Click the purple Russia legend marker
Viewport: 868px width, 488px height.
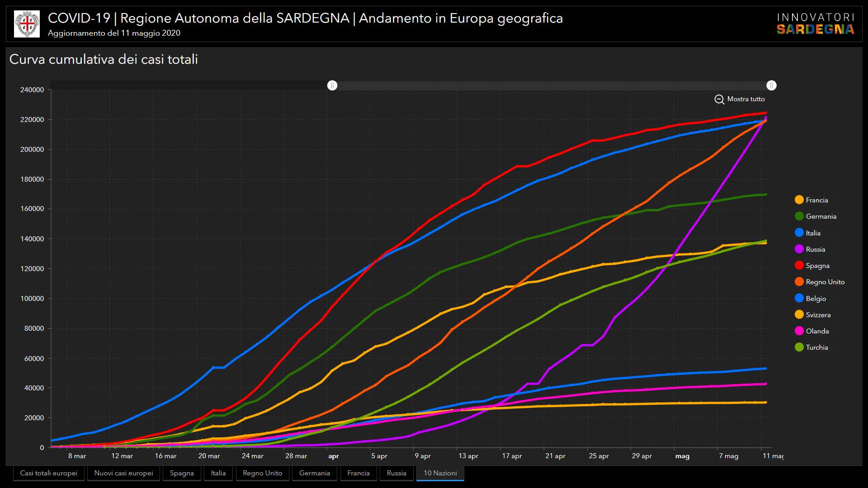[x=799, y=249]
